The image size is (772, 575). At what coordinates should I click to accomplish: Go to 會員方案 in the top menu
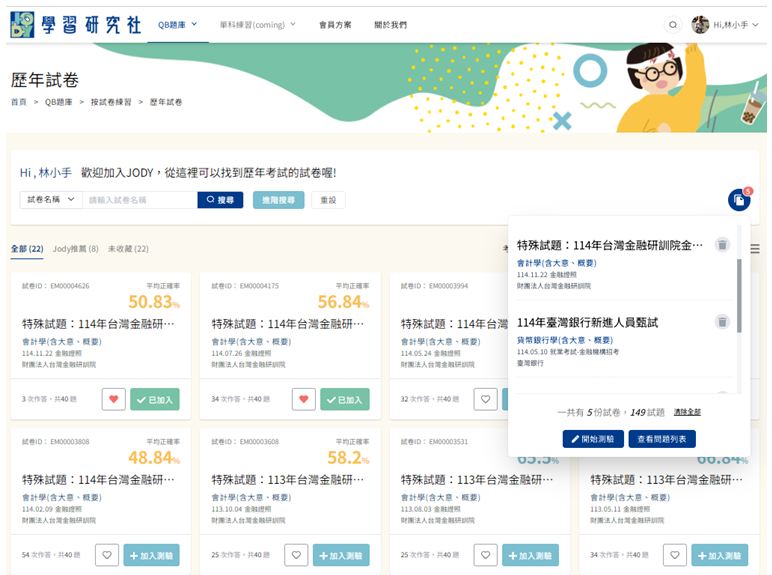point(335,24)
